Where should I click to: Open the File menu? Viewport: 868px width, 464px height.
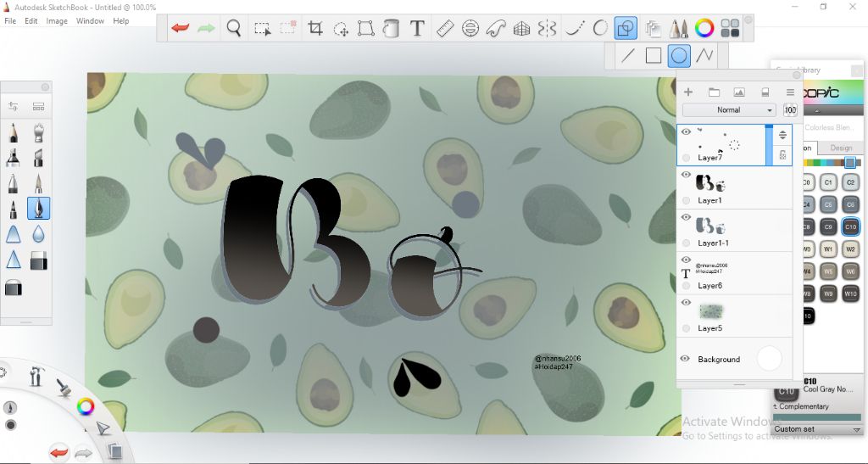pos(10,21)
